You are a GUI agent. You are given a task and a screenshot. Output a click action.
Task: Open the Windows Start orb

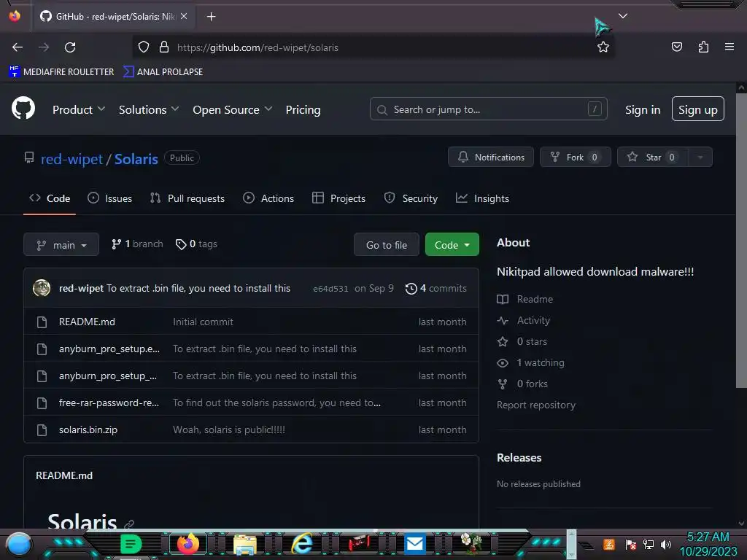[x=18, y=545]
